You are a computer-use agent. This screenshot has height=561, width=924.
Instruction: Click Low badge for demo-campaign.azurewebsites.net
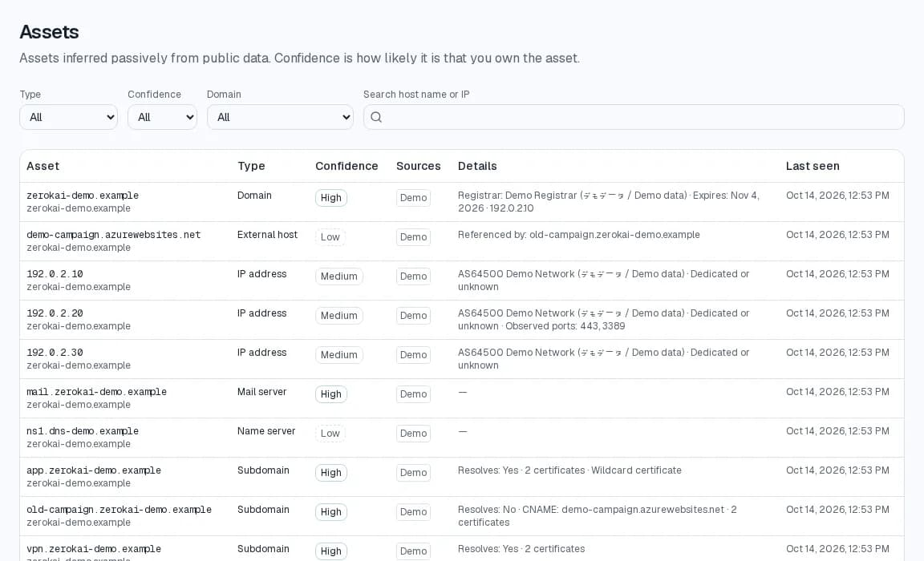(x=330, y=237)
